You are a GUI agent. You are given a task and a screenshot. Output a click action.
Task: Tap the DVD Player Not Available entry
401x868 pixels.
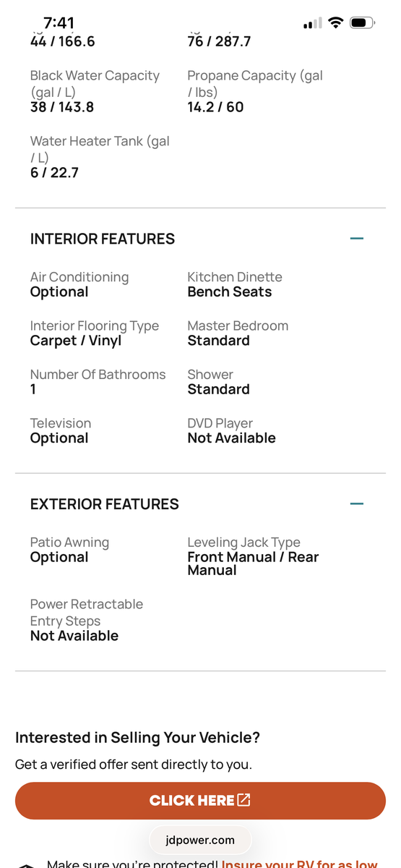click(x=231, y=430)
